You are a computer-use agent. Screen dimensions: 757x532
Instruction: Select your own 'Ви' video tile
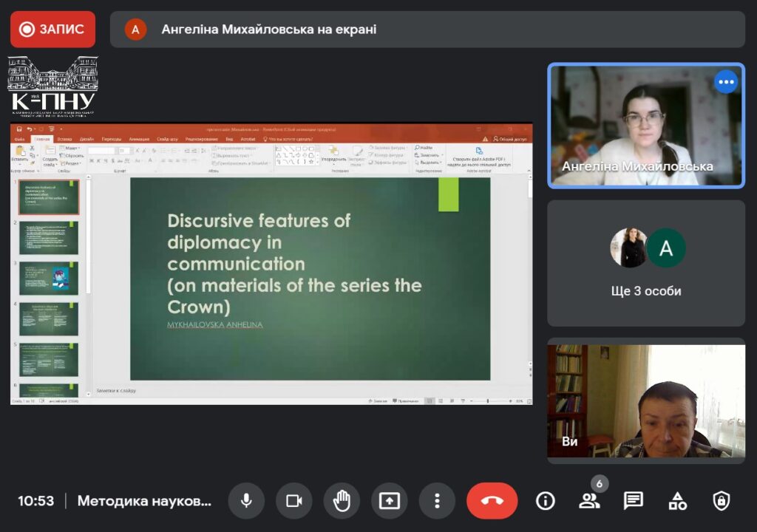tap(646, 400)
